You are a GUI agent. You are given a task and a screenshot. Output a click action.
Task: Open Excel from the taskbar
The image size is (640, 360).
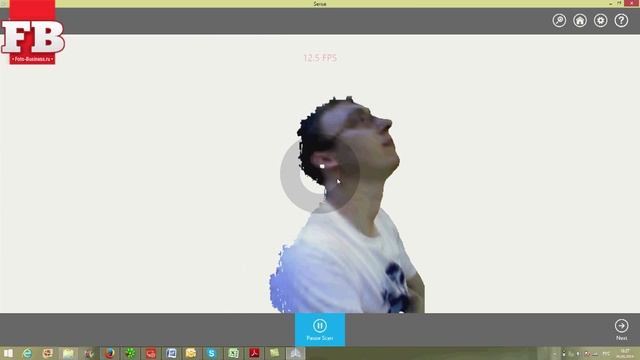233,353
